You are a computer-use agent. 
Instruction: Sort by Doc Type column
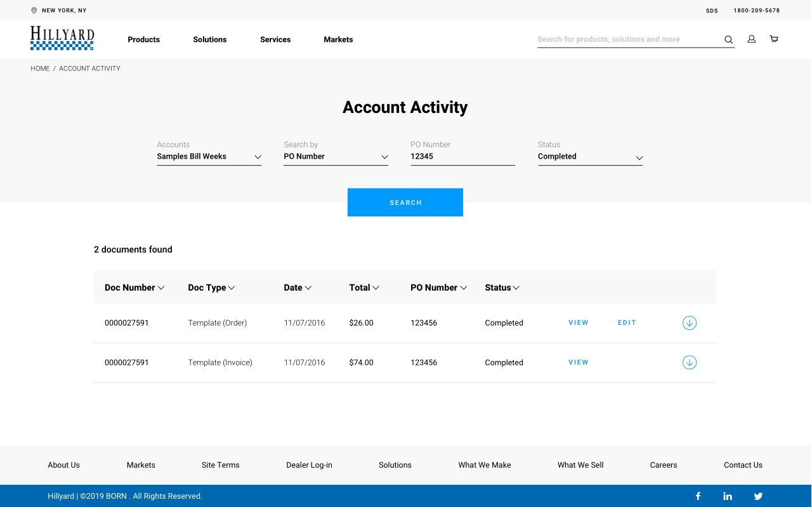point(211,287)
